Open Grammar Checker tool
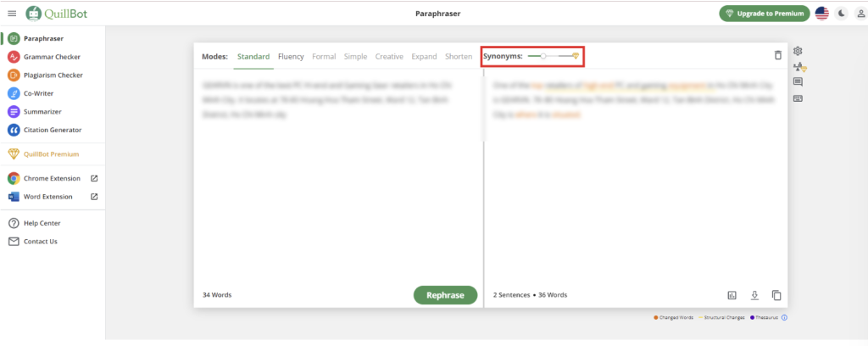Screen dimensions: 868x346 [x=52, y=57]
